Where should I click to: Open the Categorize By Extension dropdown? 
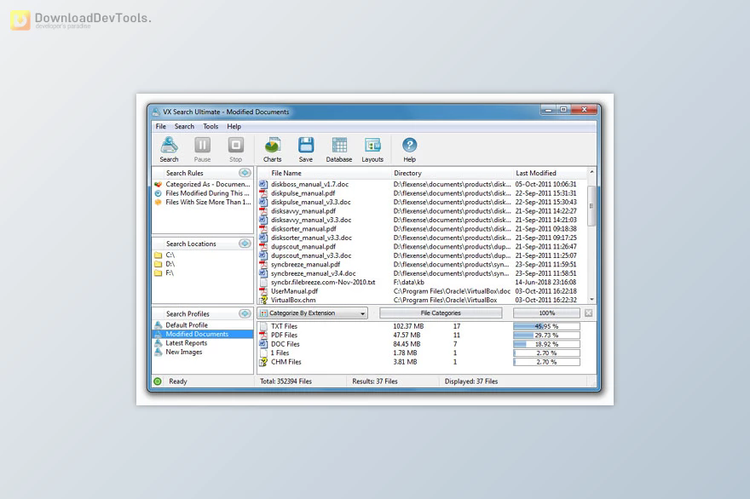pyautogui.click(x=312, y=313)
